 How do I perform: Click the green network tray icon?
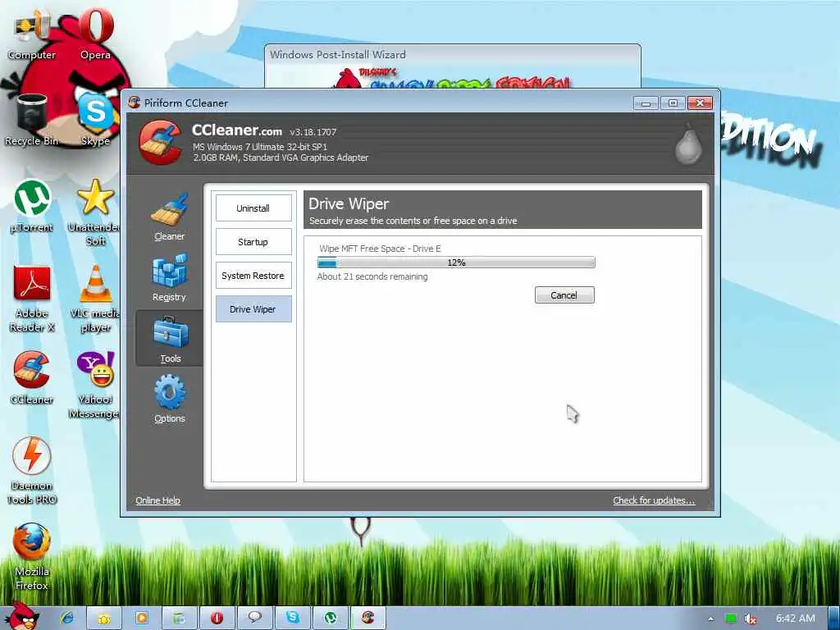(x=730, y=619)
